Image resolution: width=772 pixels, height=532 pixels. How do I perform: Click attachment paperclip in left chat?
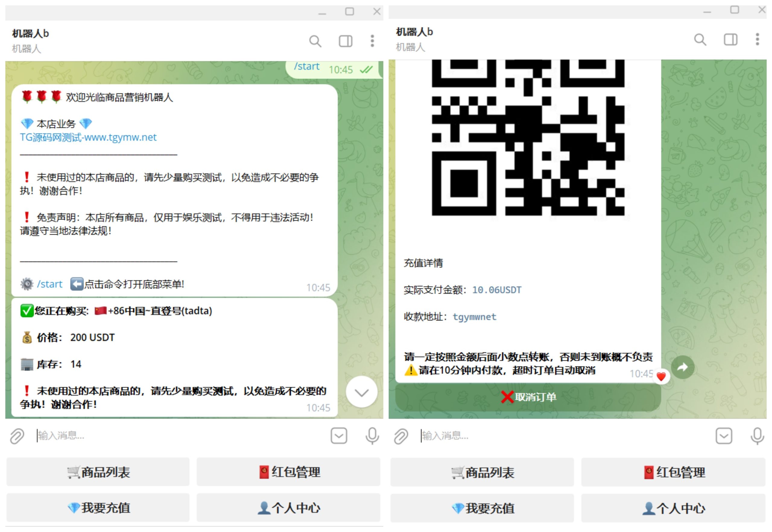(17, 436)
